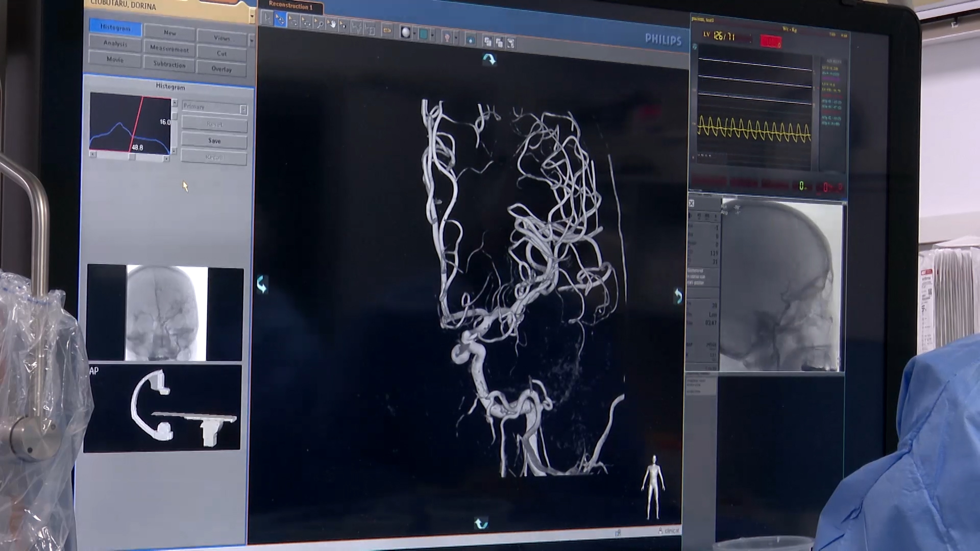The height and width of the screenshot is (551, 980).
Task: Click the white sphere rendering icon
Action: pos(405,32)
